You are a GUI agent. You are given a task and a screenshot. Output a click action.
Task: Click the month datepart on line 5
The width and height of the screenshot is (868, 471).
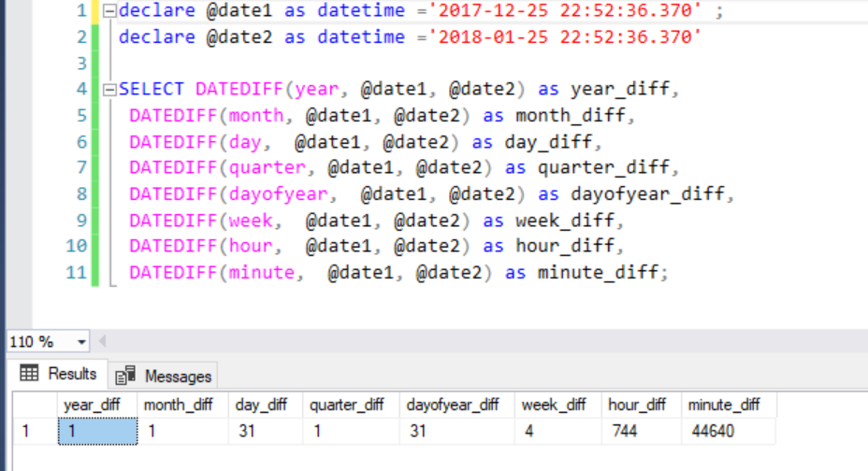pyautogui.click(x=256, y=116)
